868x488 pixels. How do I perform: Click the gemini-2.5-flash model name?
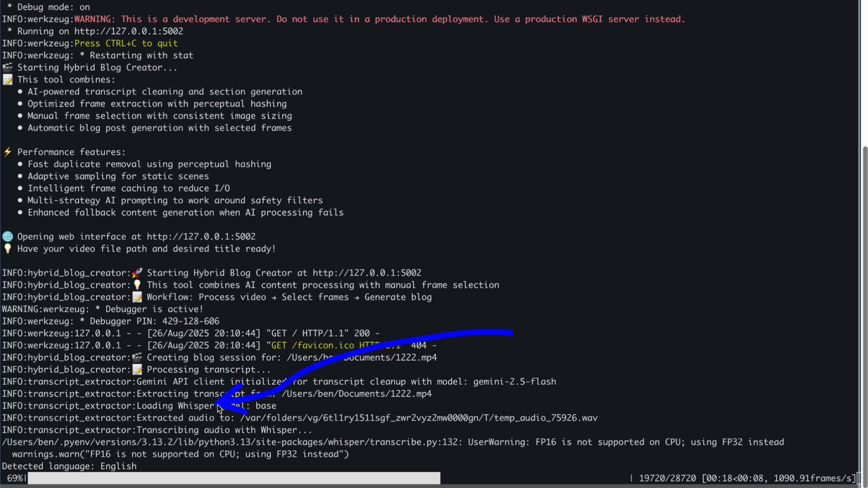point(514,382)
